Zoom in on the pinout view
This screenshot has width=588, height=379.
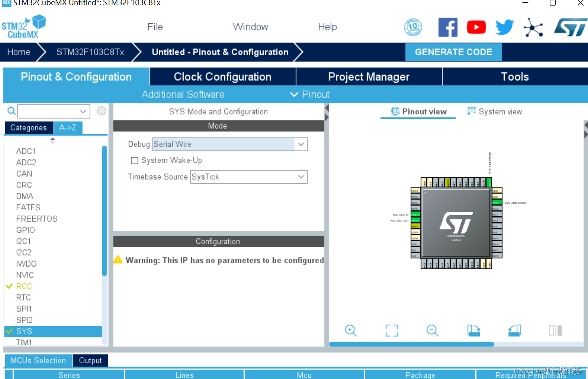[351, 330]
